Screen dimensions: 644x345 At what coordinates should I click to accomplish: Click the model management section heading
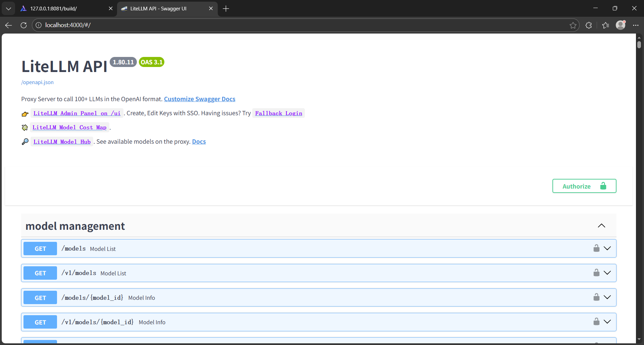[75, 226]
